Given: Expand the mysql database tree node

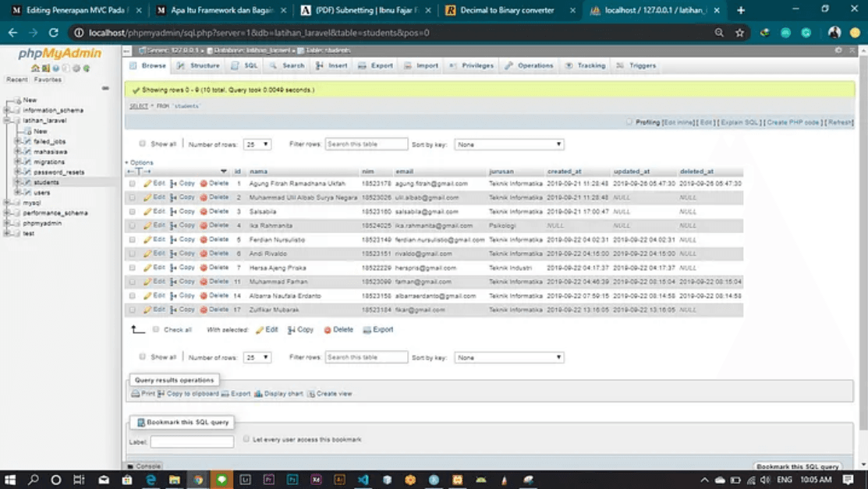Looking at the screenshot, I should (7, 203).
